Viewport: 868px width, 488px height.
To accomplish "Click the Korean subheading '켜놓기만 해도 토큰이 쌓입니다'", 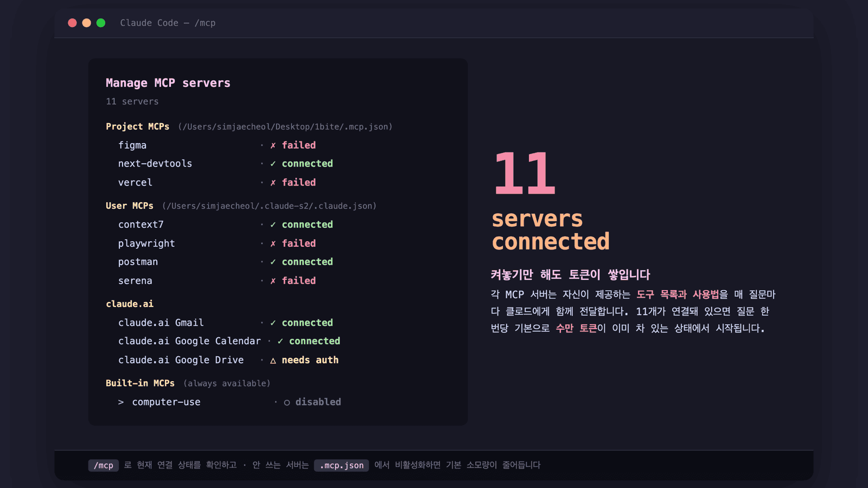I will click(x=570, y=275).
